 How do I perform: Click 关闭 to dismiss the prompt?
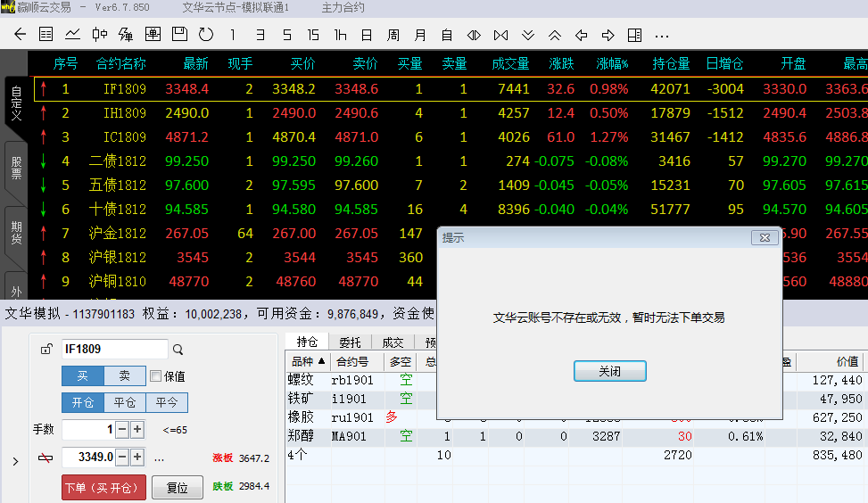point(609,371)
